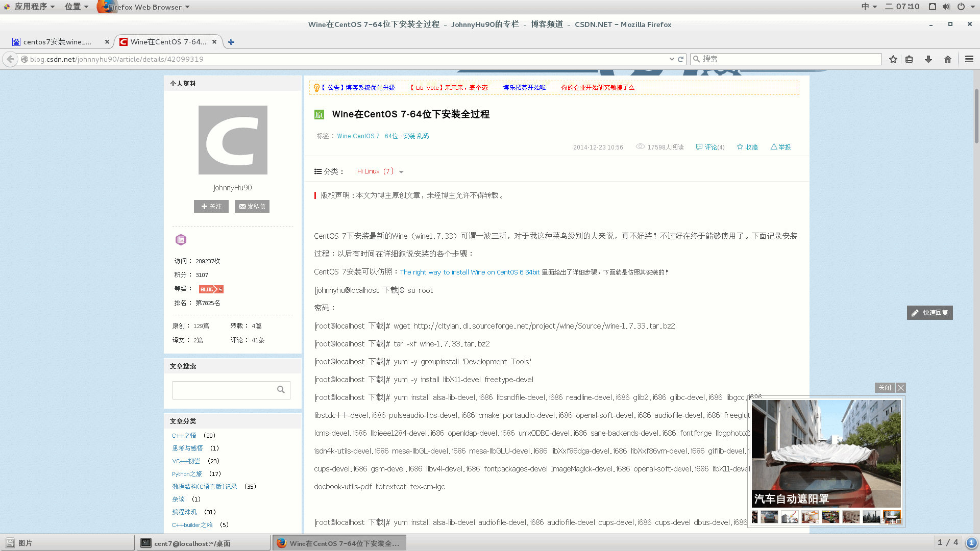980x551 pixels.
Task: Open the URL history dropdown arrow
Action: click(672, 59)
